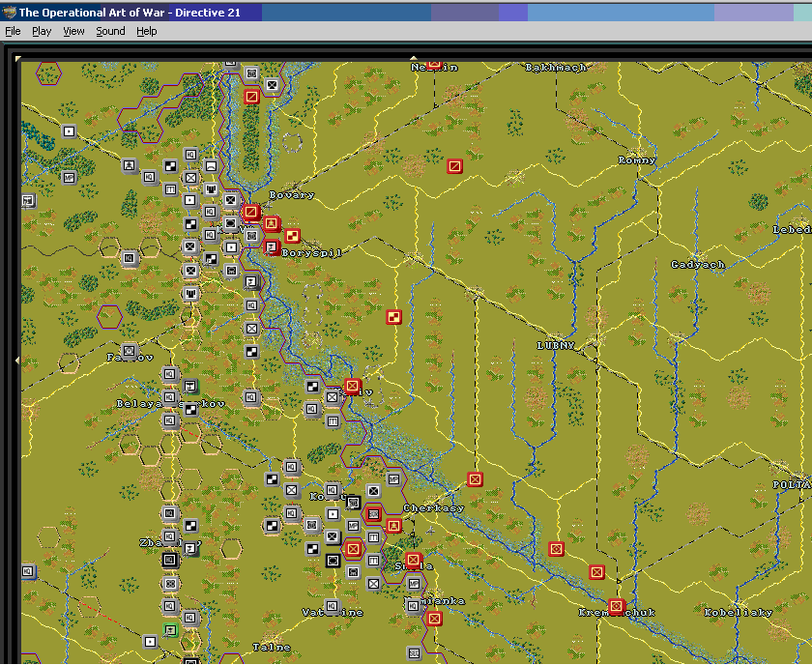Select the gray SEC unit at the map bottom

tap(414, 653)
